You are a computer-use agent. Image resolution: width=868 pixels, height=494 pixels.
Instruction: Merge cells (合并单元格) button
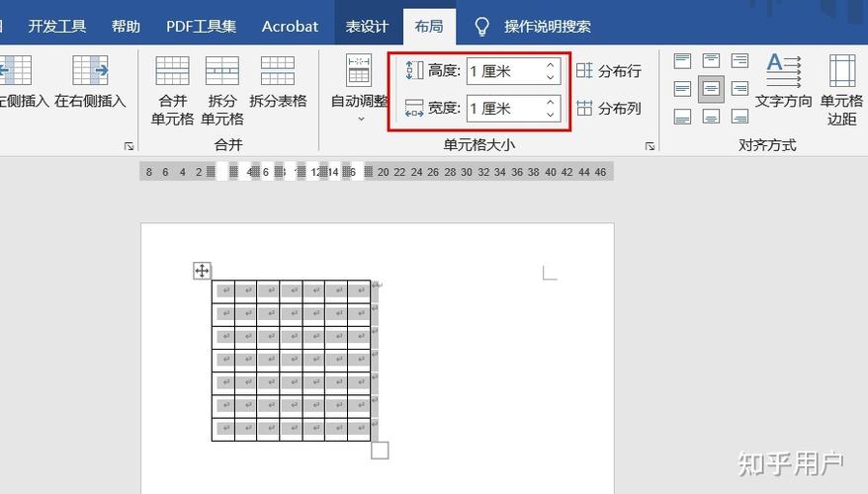tap(172, 91)
